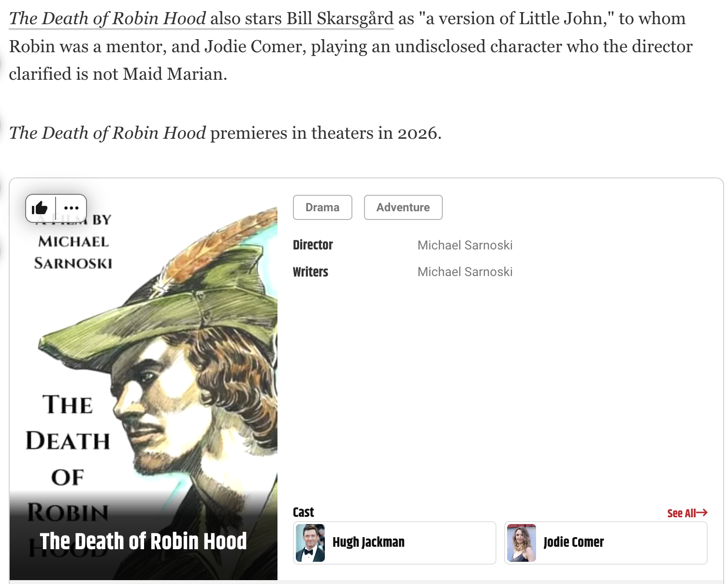Image resolution: width=728 pixels, height=584 pixels.
Task: Open the three-dots more options menu
Action: click(71, 208)
